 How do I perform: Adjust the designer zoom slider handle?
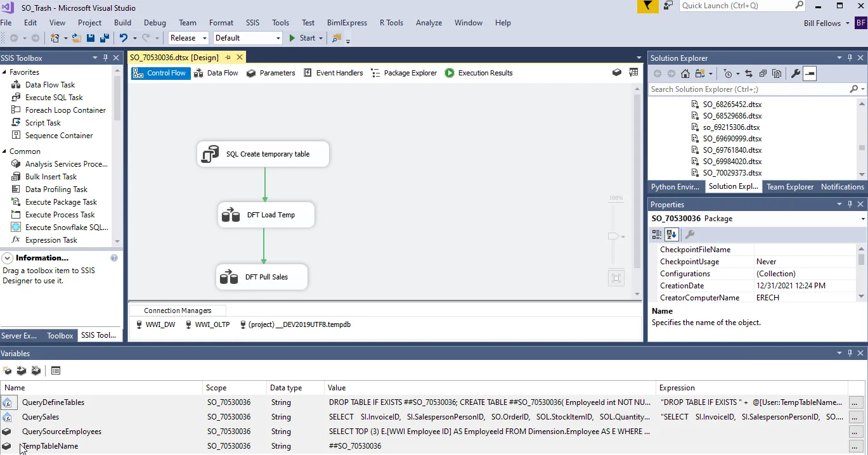click(613, 236)
